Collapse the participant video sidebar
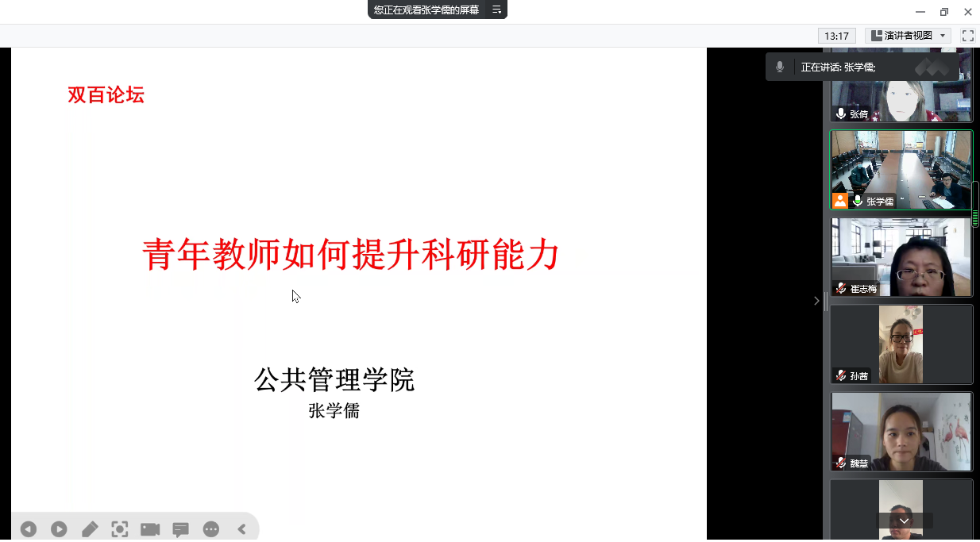The image size is (980, 542). (816, 301)
